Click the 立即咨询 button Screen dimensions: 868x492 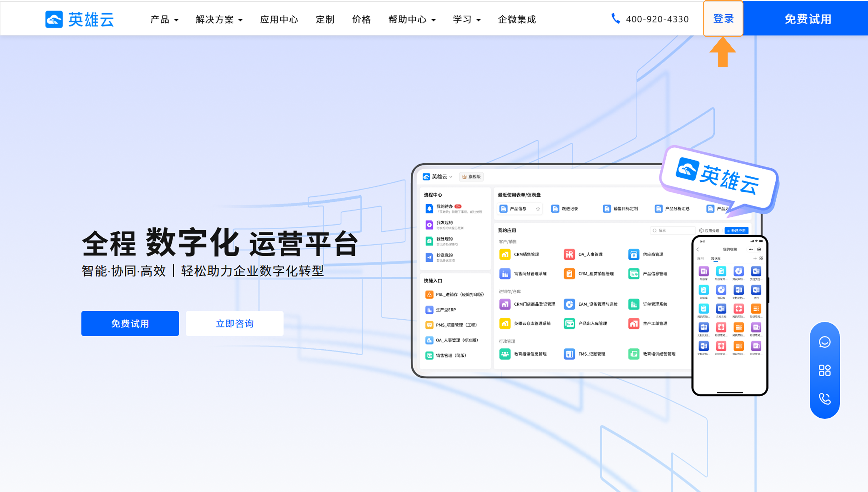pos(235,323)
